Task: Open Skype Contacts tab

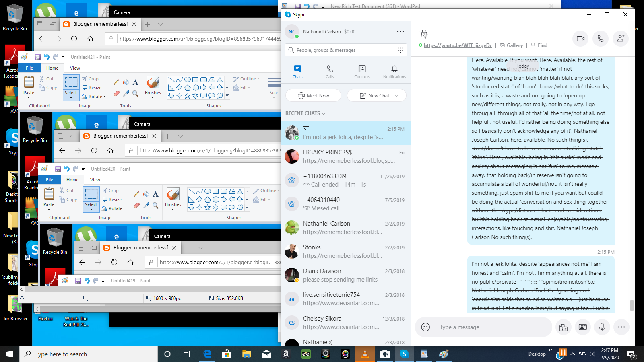Action: coord(362,72)
